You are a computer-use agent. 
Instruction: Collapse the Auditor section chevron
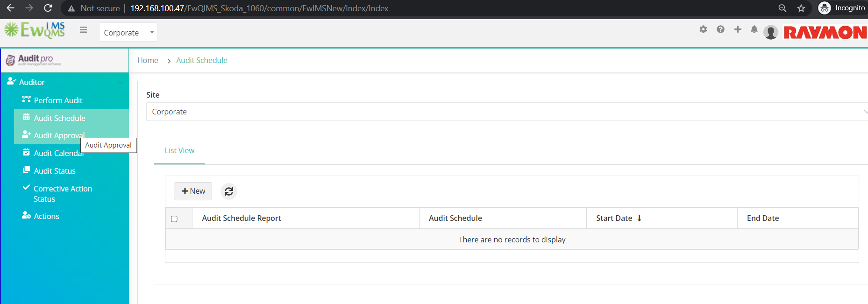point(120,82)
